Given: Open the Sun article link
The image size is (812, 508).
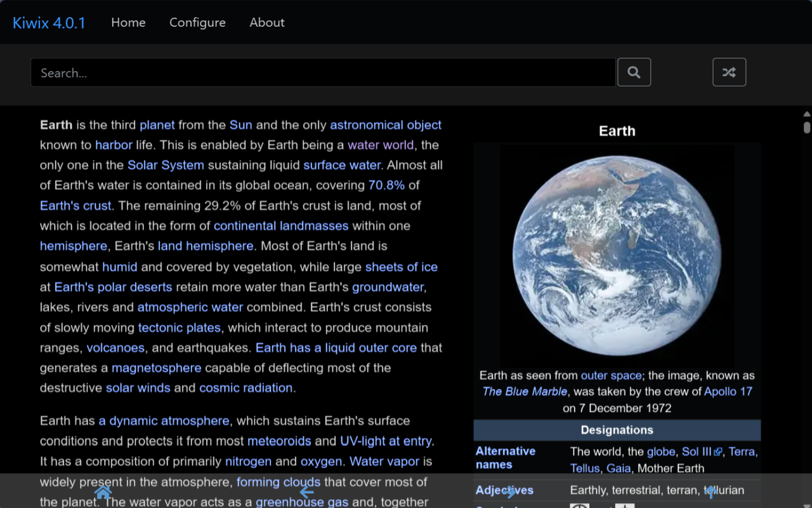Looking at the screenshot, I should pos(241,124).
